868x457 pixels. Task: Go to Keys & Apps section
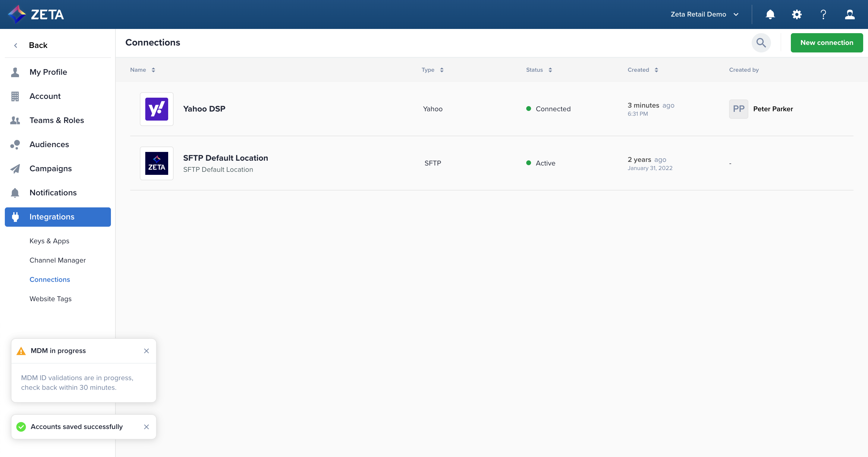pos(49,241)
